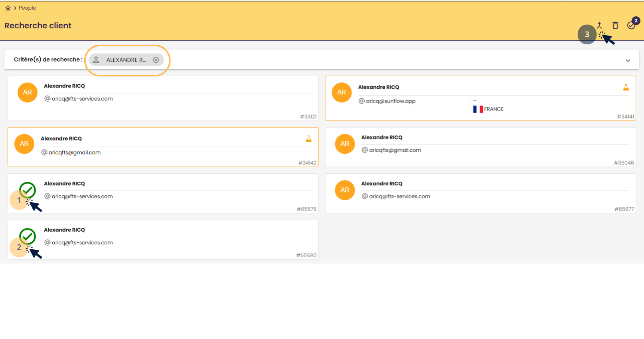Click client ID #65680
644x339 pixels.
[306, 256]
